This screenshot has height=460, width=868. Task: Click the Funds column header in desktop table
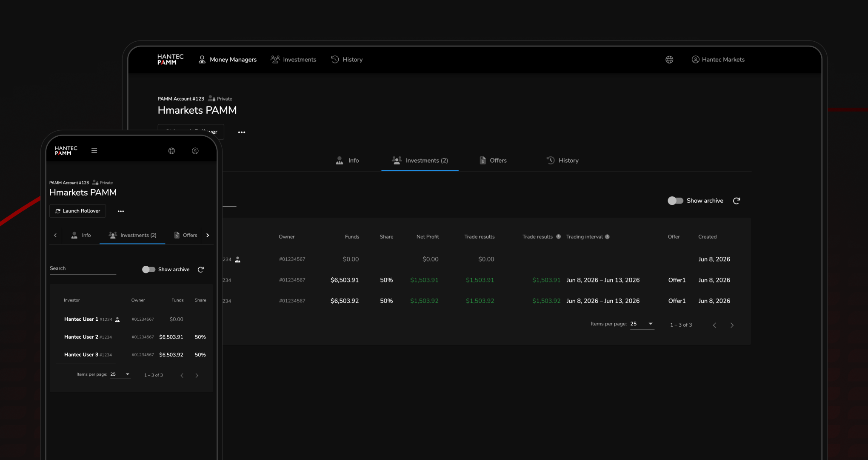tap(352, 237)
